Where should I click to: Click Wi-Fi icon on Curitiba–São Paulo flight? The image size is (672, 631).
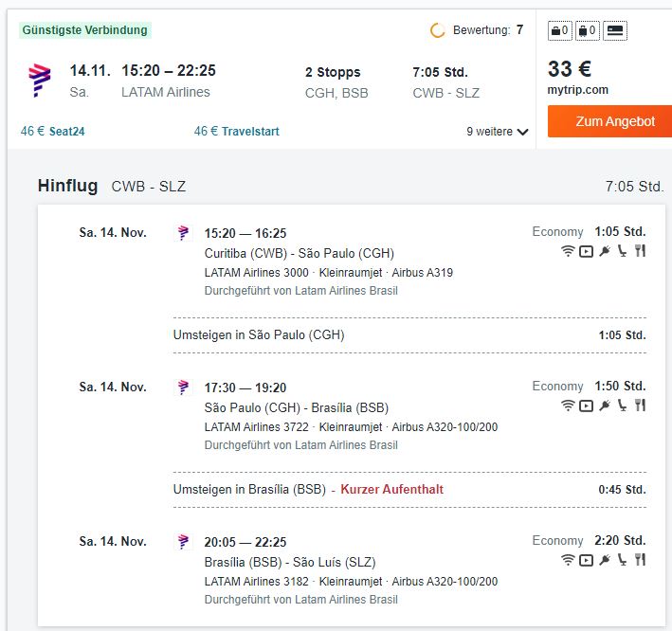(568, 251)
